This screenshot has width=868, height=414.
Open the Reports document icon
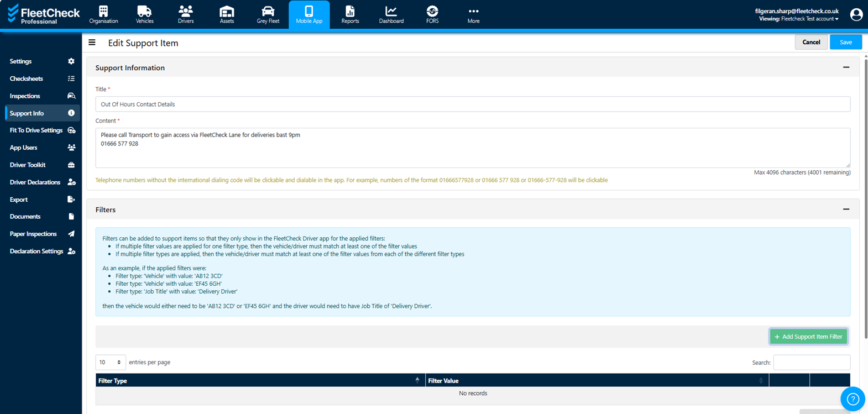point(350,12)
